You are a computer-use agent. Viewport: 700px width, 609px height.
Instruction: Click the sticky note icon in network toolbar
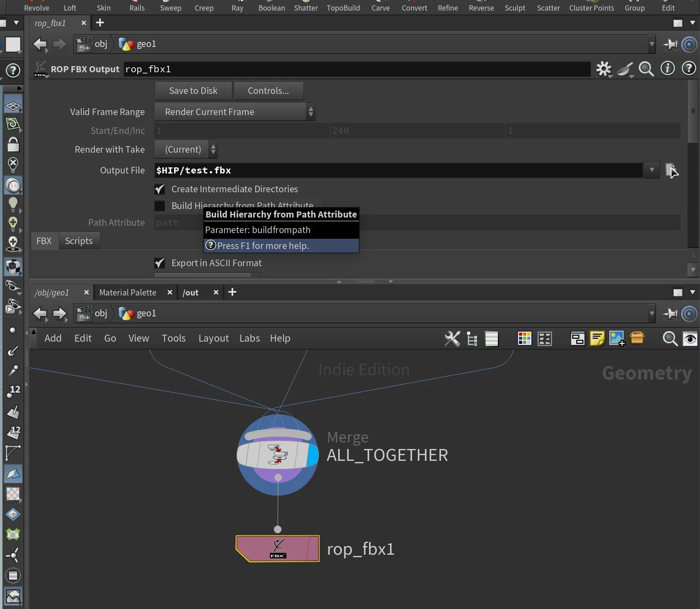tap(597, 338)
